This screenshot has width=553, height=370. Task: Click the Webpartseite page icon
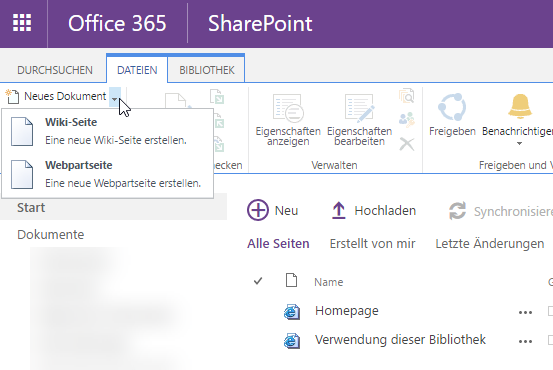[22, 175]
